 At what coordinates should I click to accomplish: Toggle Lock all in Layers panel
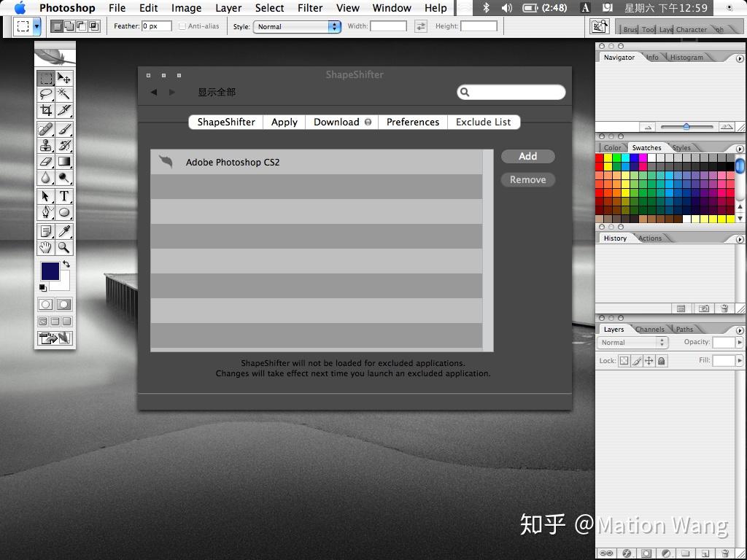pos(661,361)
